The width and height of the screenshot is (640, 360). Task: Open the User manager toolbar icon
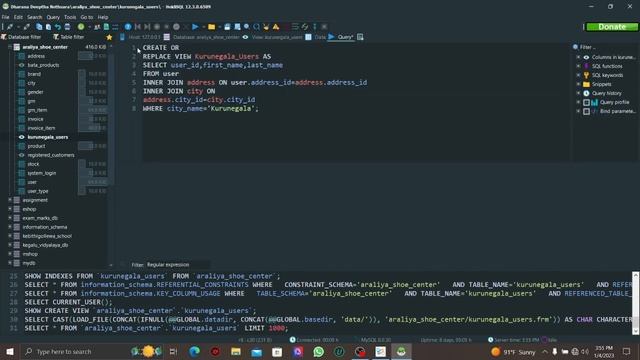click(97, 27)
